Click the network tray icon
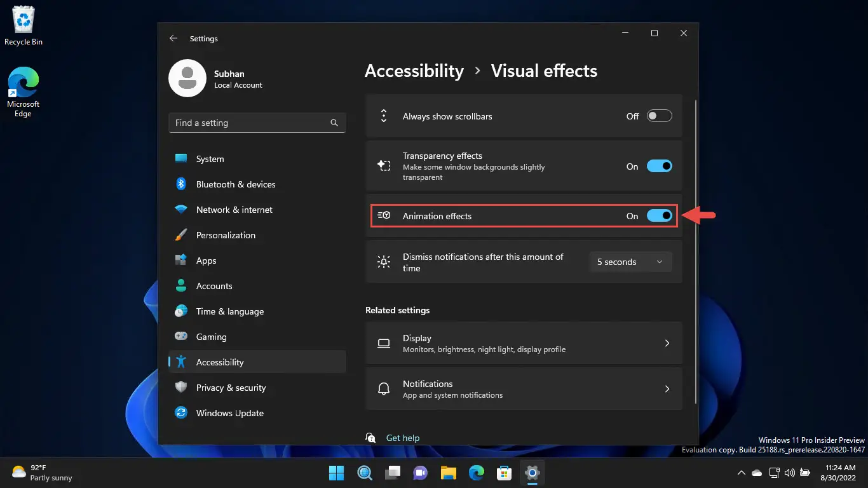868x488 pixels. (774, 473)
